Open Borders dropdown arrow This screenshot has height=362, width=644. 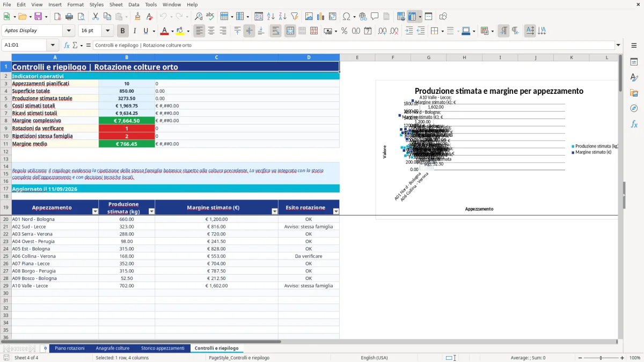click(442, 31)
